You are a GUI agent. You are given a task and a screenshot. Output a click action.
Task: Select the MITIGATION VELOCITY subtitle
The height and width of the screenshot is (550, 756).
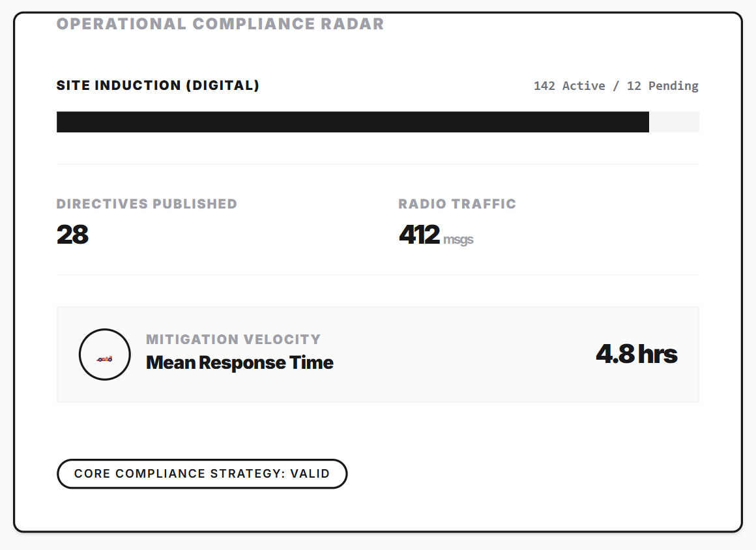233,339
